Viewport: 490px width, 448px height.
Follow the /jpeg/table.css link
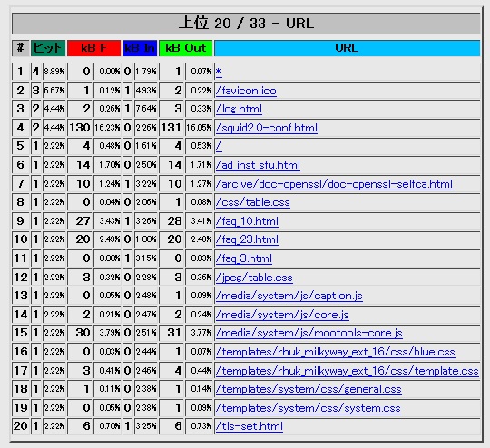[254, 278]
